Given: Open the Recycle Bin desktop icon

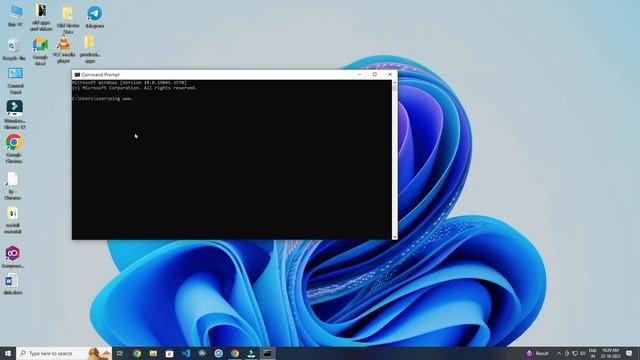Looking at the screenshot, I should click(14, 49).
